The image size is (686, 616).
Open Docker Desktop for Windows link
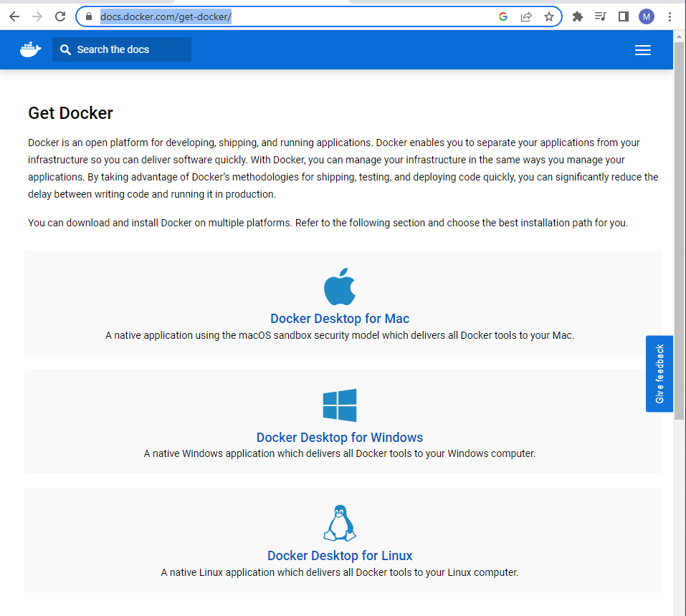(340, 438)
